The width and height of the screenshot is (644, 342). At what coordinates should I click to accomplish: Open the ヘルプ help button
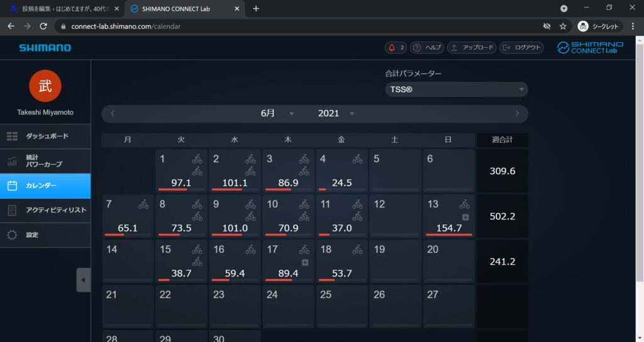[x=427, y=48]
